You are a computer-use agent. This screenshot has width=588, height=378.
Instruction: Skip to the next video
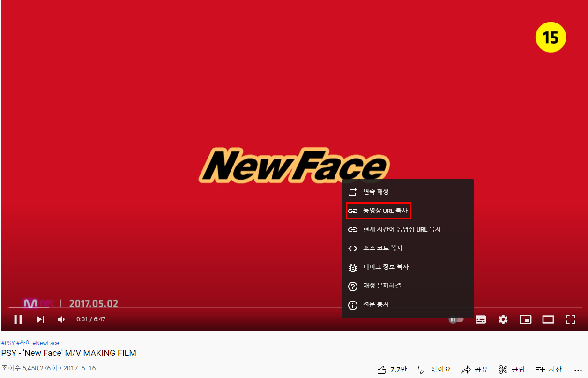point(40,319)
